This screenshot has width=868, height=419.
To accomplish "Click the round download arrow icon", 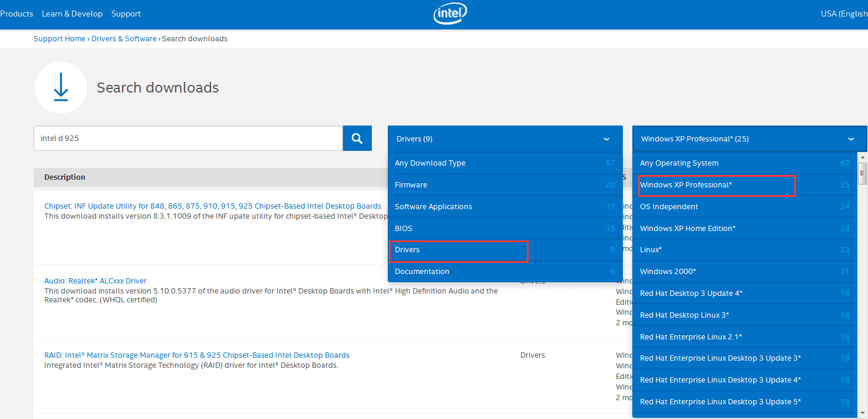I will click(x=61, y=87).
